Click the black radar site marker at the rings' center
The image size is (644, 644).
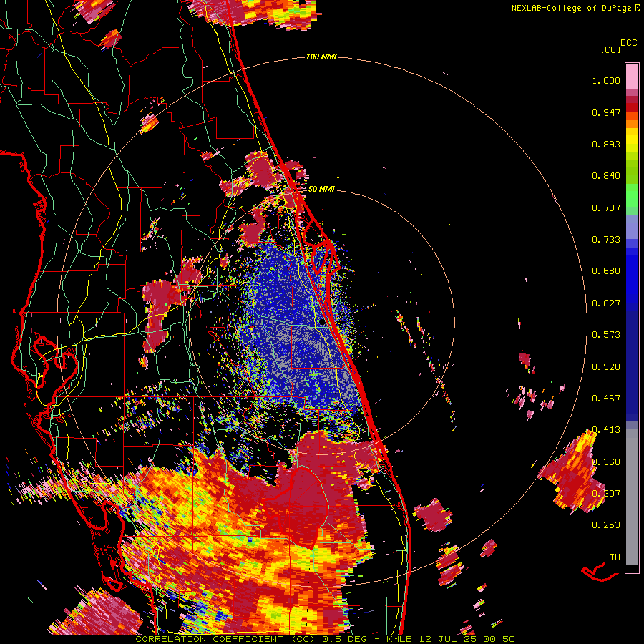(322, 323)
